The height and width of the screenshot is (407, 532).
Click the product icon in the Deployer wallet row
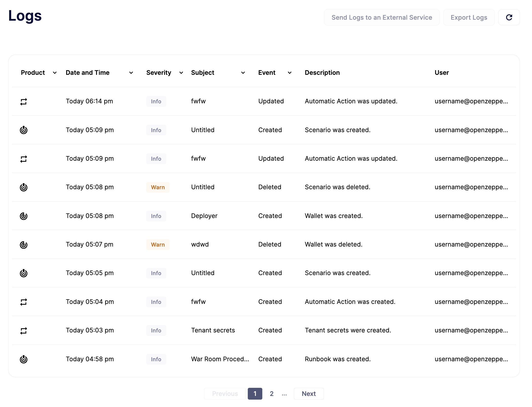(24, 216)
